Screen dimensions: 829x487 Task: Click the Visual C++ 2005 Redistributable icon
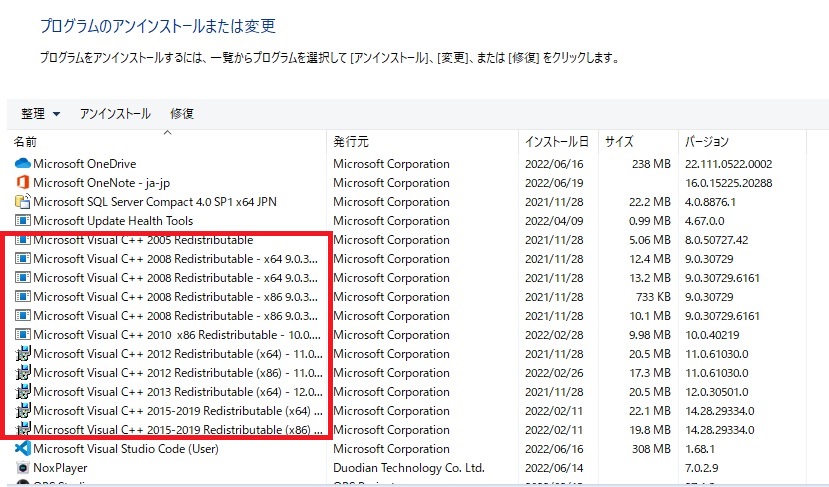click(23, 240)
